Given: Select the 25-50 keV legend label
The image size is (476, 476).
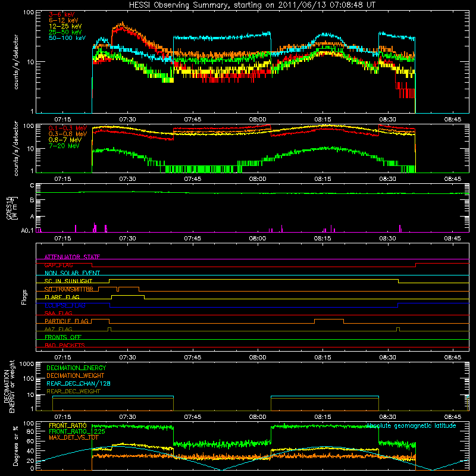Looking at the screenshot, I should 65,32.
